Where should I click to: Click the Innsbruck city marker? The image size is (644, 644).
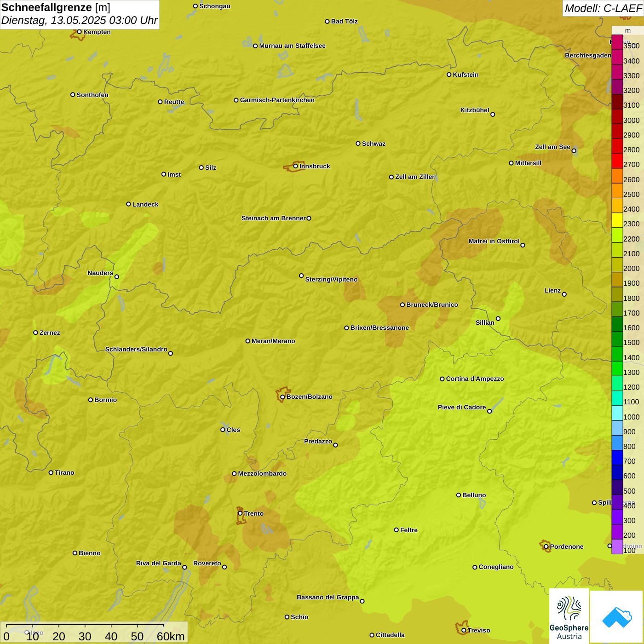tap(296, 166)
